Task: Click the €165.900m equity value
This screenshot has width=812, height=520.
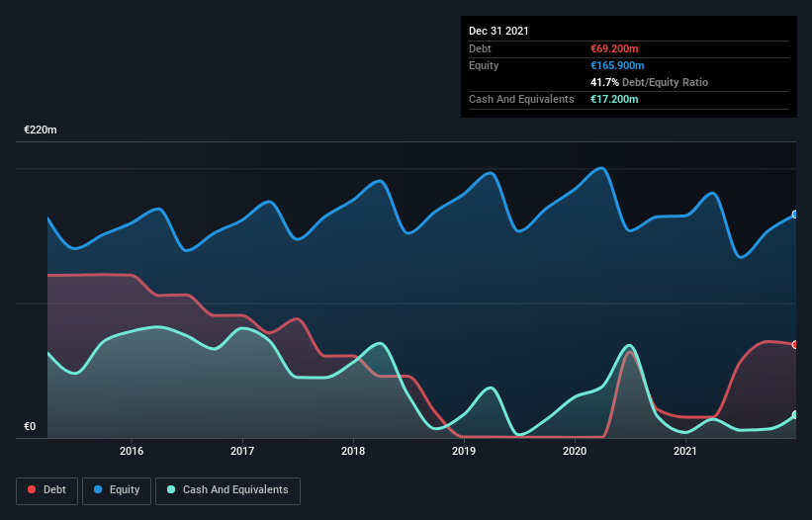Action: pos(617,65)
